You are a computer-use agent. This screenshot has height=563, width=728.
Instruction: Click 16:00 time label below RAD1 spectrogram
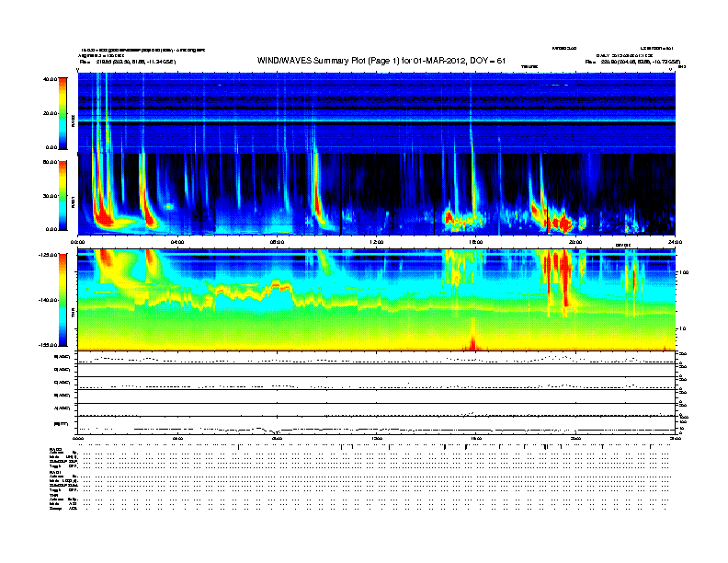[x=476, y=242]
